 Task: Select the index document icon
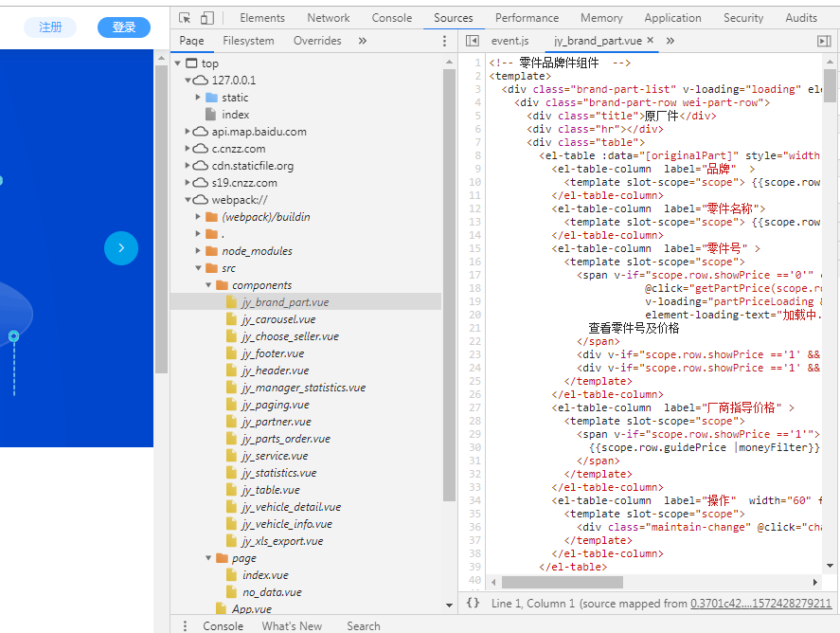[x=211, y=114]
